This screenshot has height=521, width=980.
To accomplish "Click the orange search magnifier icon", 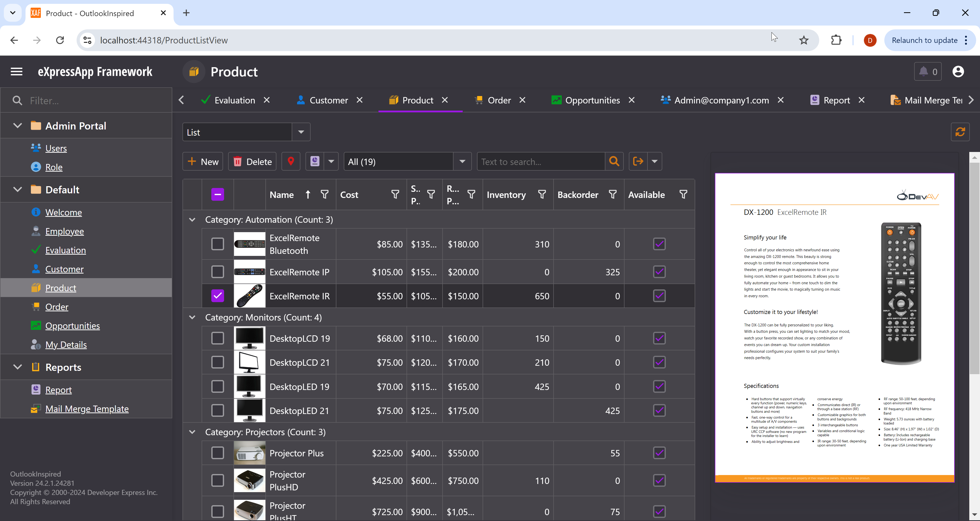I will tap(614, 161).
